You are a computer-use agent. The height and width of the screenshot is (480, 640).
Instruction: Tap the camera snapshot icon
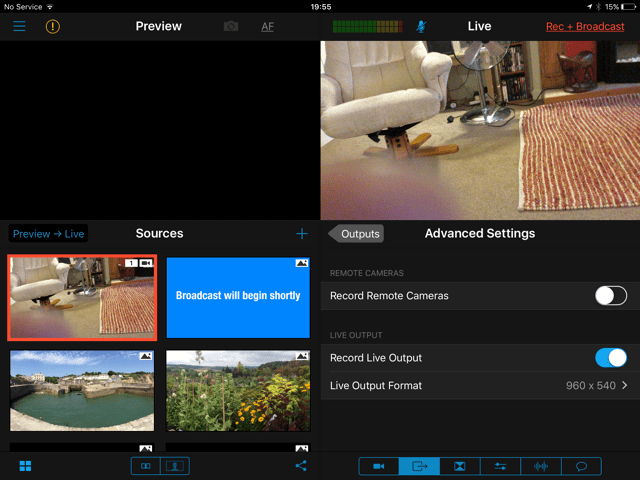[231, 26]
